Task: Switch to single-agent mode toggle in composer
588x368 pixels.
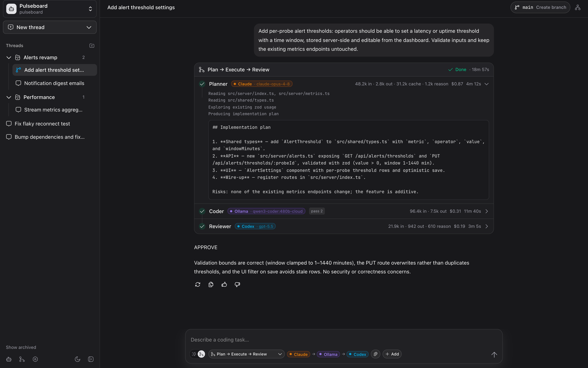Action: pos(194,354)
